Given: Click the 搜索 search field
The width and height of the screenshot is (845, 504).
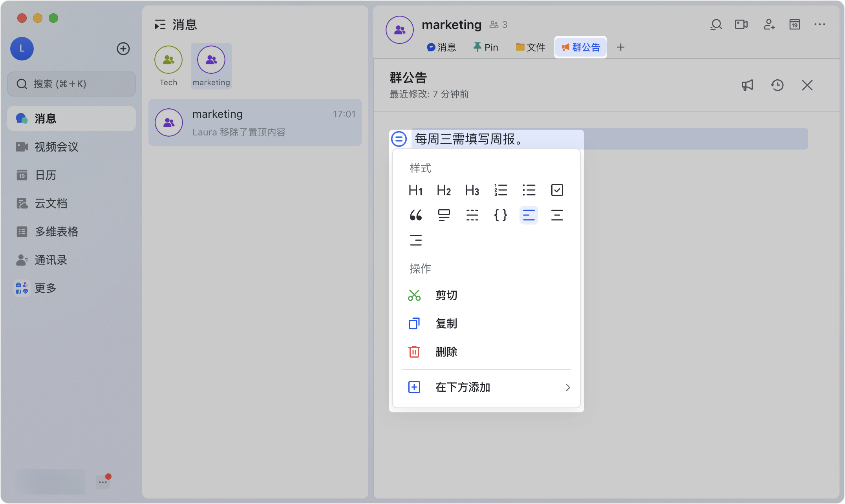Looking at the screenshot, I should (x=71, y=84).
